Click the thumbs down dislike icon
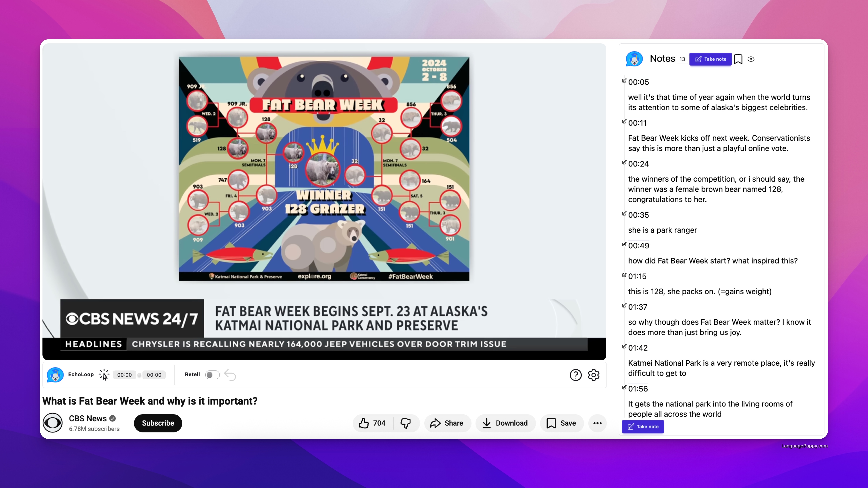Screen dimensions: 868x488 point(406,423)
